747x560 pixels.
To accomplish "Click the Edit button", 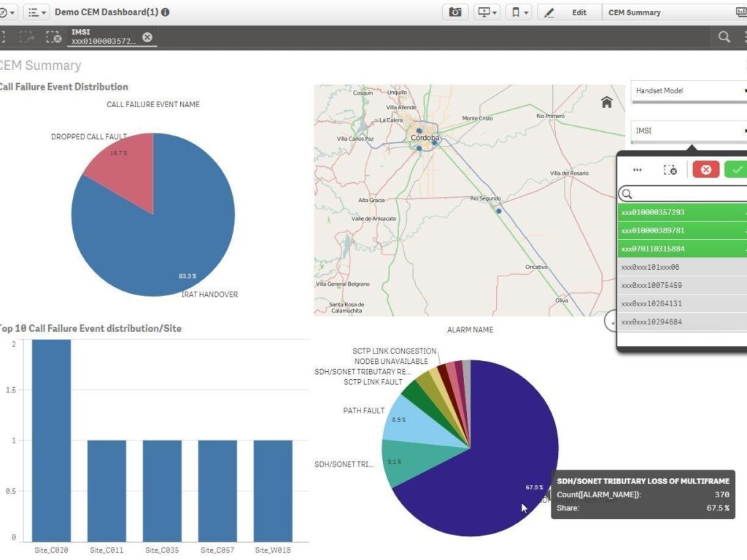I will [x=569, y=12].
